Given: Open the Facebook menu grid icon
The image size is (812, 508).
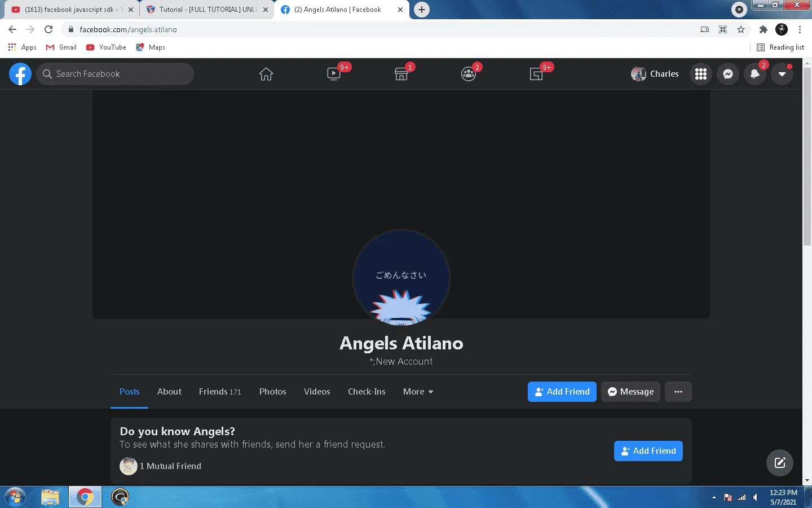Looking at the screenshot, I should 701,74.
